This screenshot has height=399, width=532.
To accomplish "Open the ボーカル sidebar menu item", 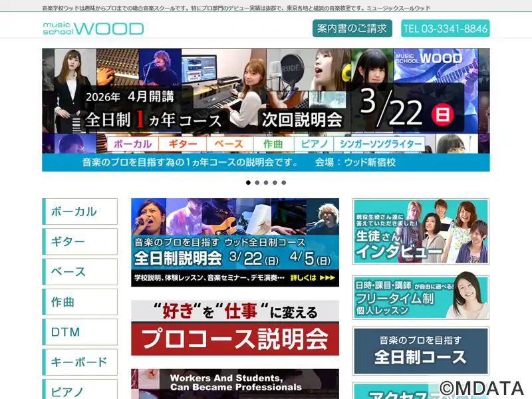I will point(80,211).
